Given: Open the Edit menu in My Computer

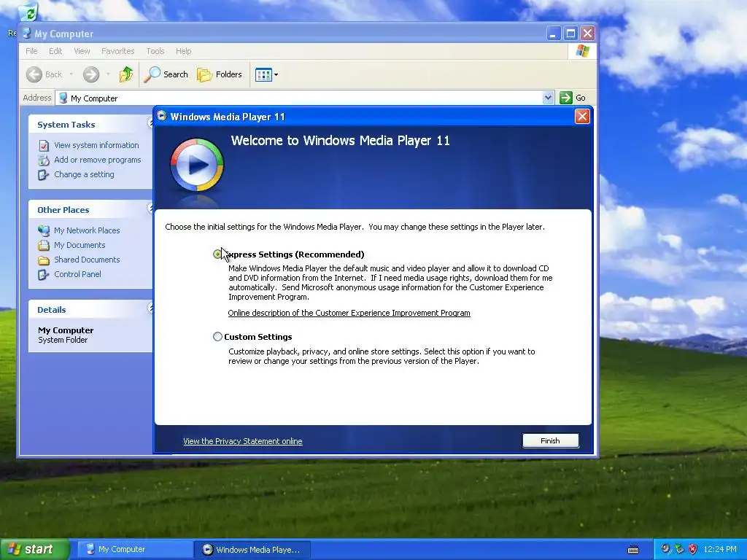Looking at the screenshot, I should tap(55, 51).
